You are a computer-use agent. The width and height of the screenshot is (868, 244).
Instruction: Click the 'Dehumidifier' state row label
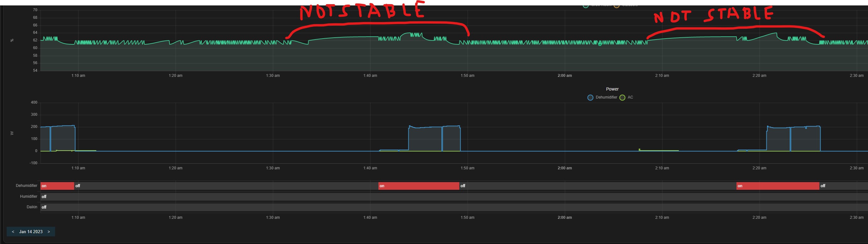27,186
